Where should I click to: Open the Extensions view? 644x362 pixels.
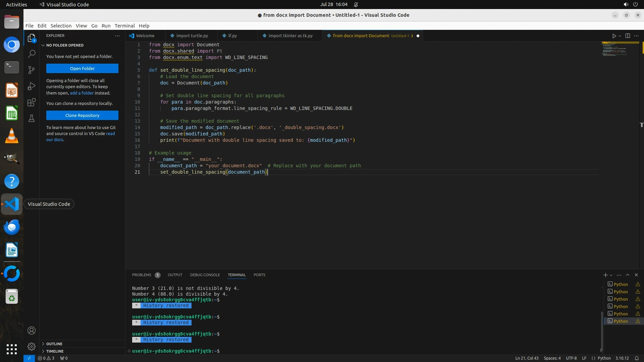(x=32, y=102)
